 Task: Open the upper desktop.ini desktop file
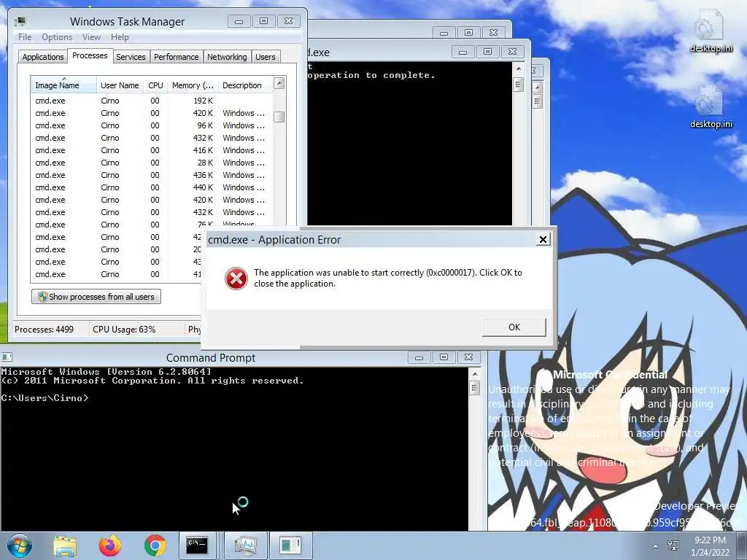pyautogui.click(x=711, y=31)
